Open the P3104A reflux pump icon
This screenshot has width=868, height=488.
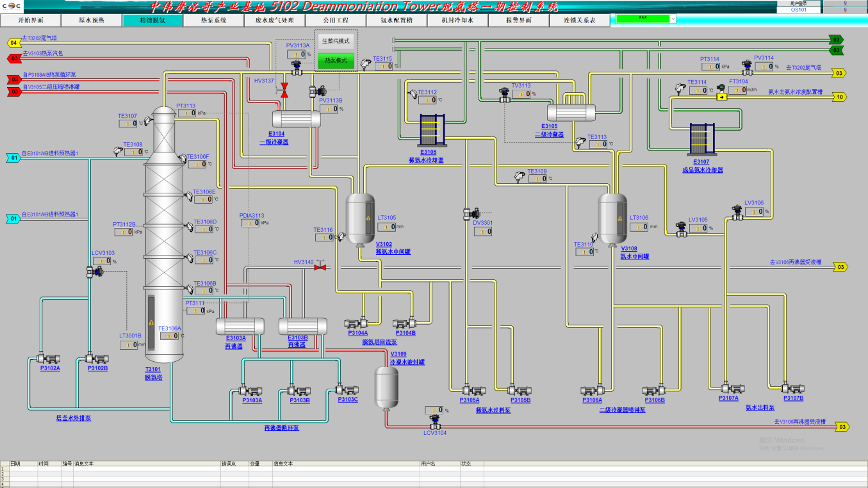[x=356, y=323]
